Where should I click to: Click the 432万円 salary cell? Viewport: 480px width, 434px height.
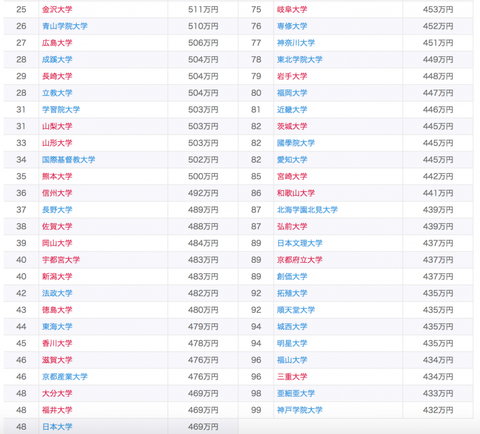pyautogui.click(x=438, y=410)
